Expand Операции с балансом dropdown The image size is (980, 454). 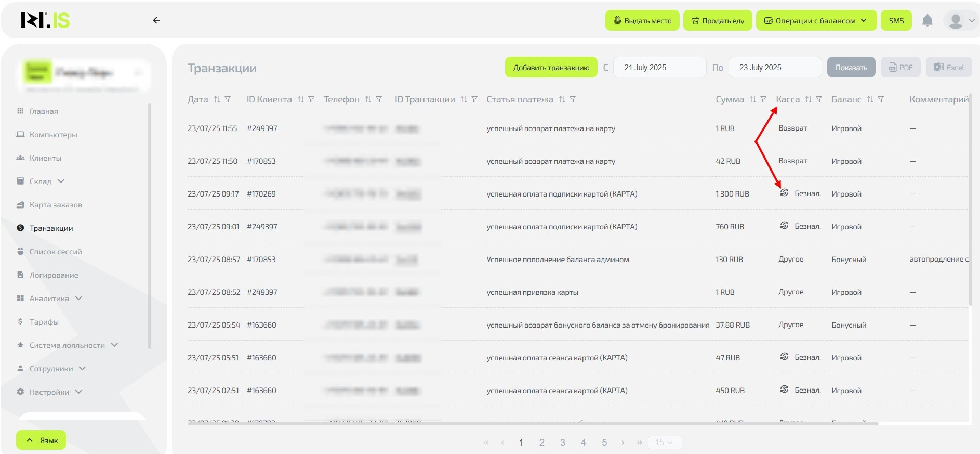coord(816,21)
